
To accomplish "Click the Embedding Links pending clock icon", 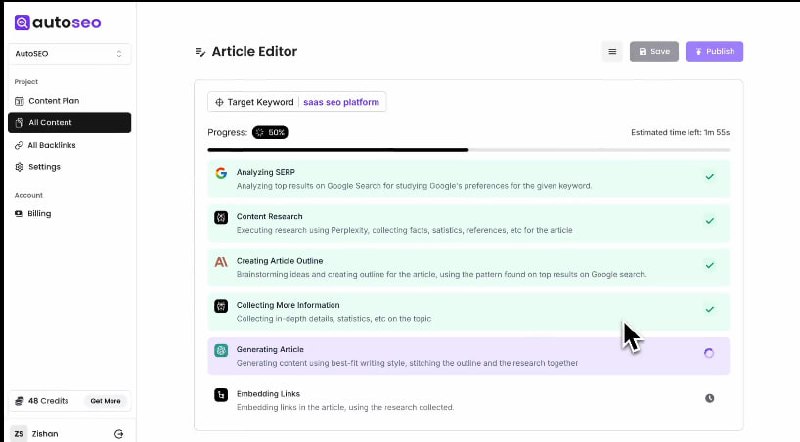I will coord(710,398).
